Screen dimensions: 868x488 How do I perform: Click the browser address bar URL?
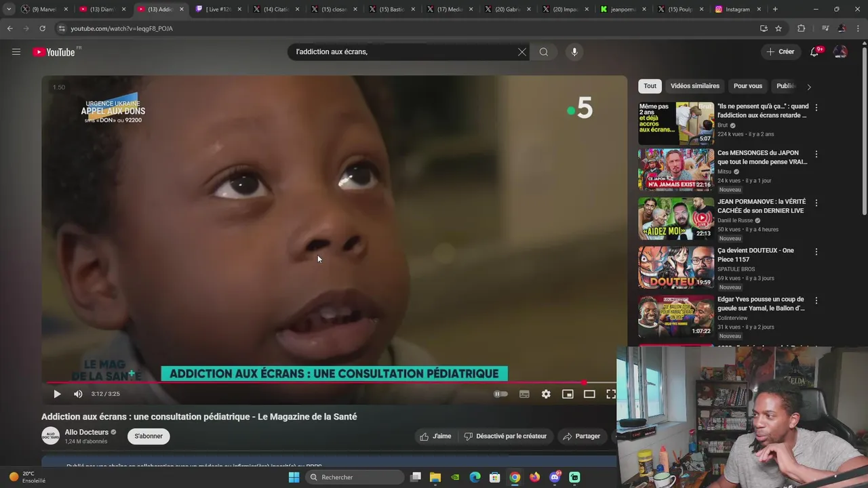click(122, 28)
